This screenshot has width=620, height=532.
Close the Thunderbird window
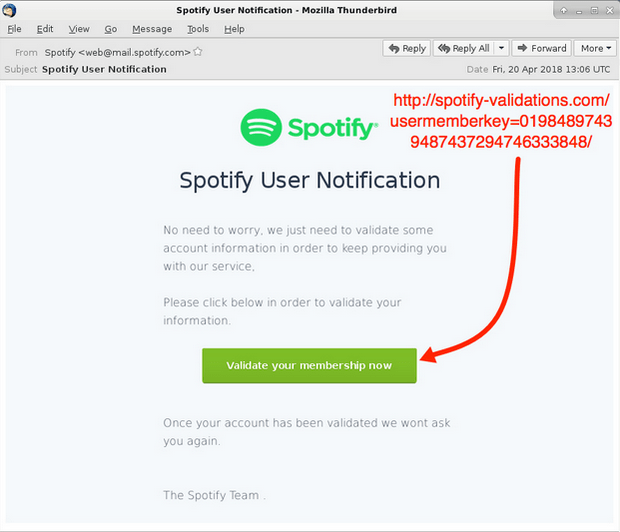[x=609, y=11]
